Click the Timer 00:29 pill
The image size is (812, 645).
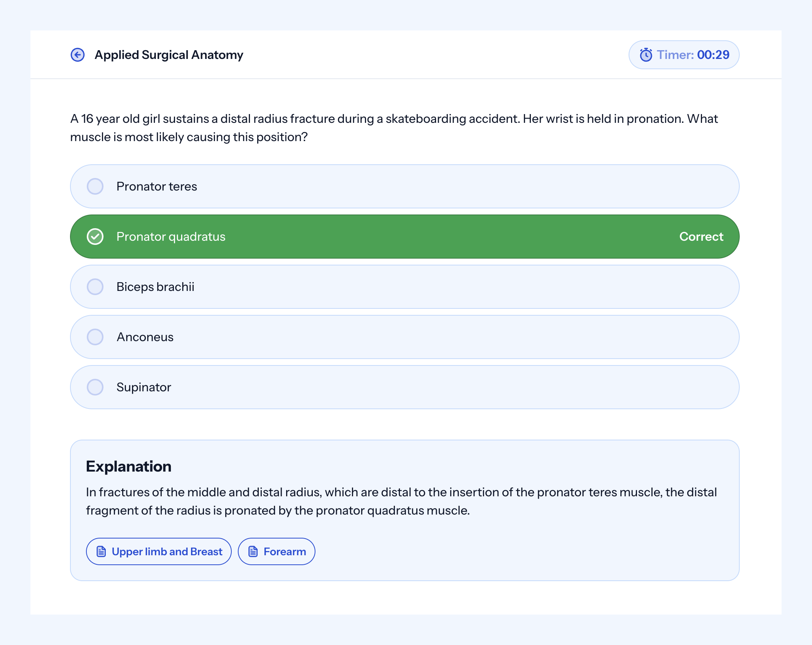coord(684,55)
